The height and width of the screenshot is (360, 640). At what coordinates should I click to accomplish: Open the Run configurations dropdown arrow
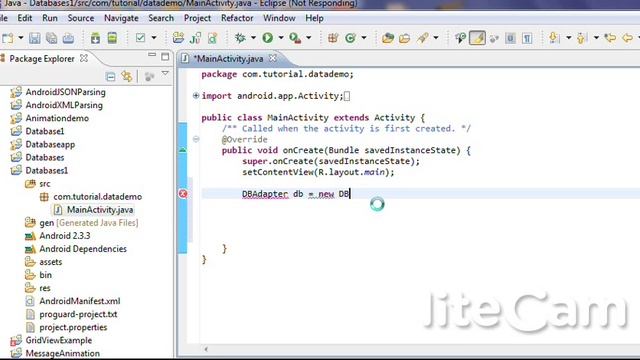281,38
